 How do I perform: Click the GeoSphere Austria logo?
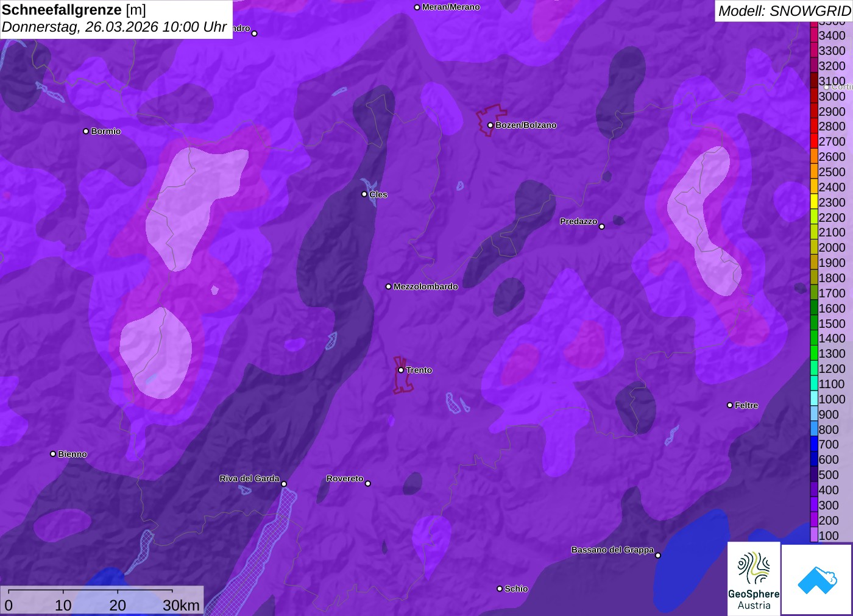coord(754,578)
